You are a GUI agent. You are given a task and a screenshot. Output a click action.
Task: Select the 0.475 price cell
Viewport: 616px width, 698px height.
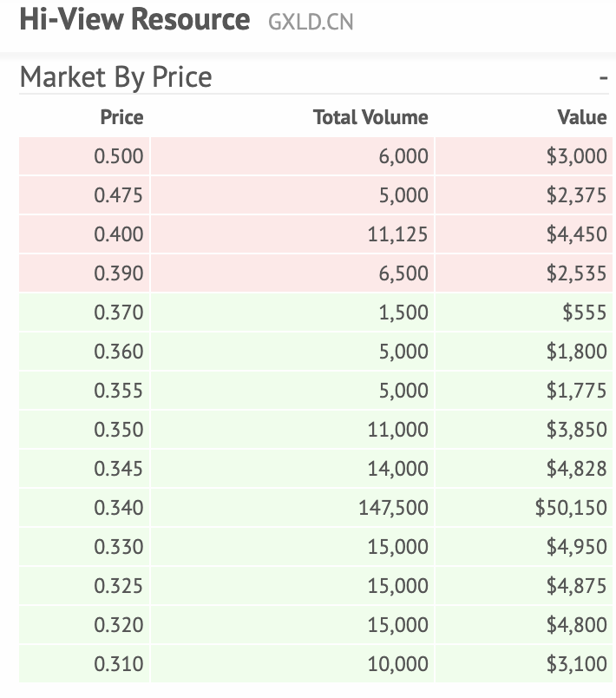(x=119, y=195)
